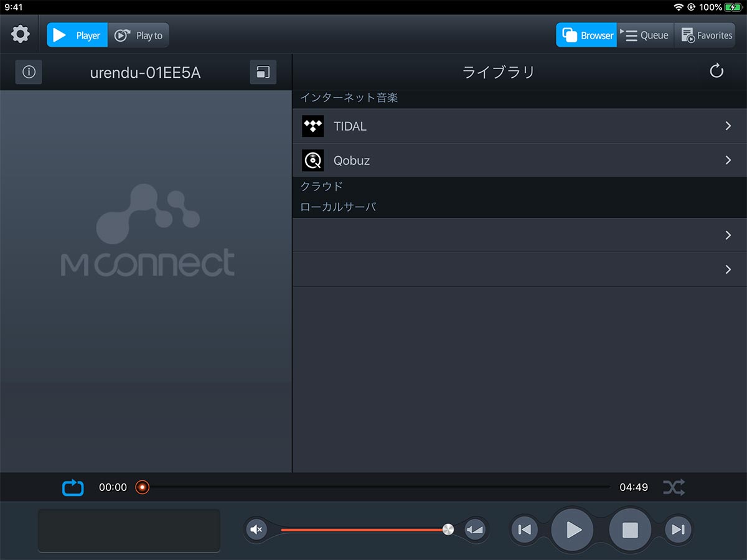Expand the TIDAL row chevron
This screenshot has width=747, height=560.
click(x=728, y=126)
